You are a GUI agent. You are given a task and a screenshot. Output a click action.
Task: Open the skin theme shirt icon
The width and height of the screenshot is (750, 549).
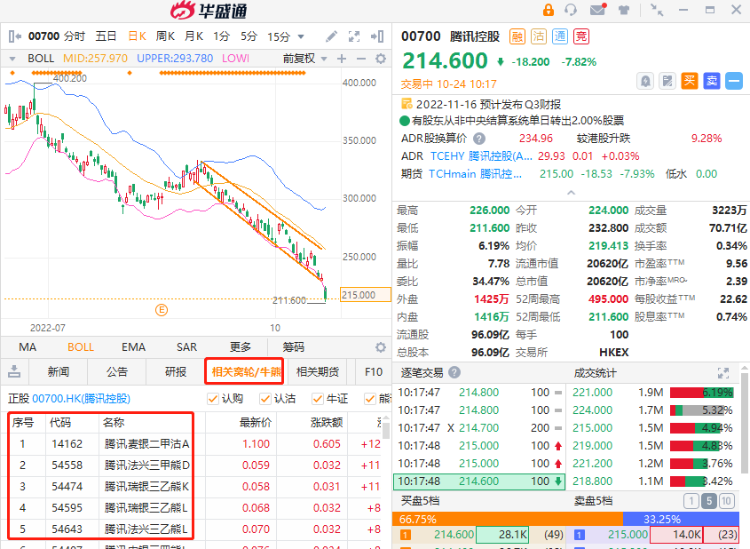(624, 10)
